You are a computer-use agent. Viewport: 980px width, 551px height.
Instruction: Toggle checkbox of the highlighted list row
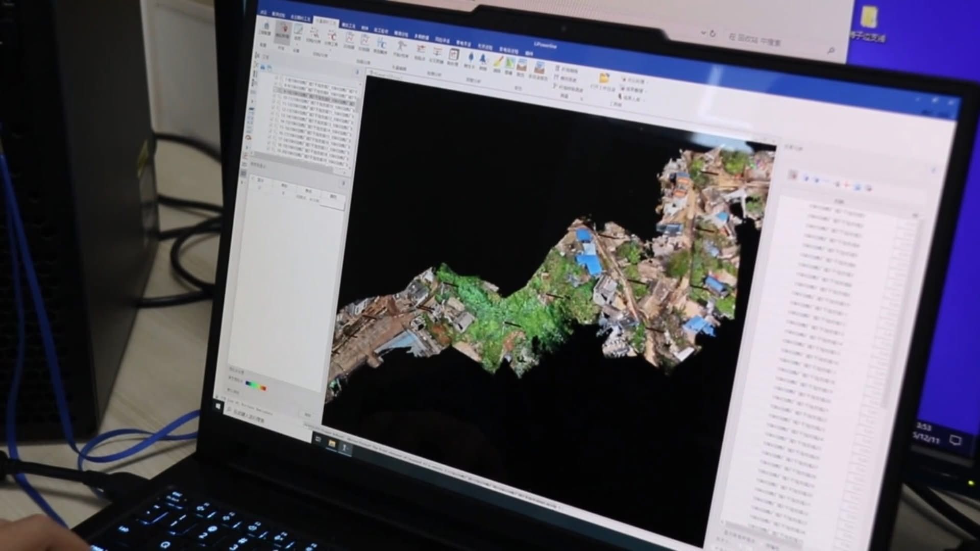coord(274,90)
